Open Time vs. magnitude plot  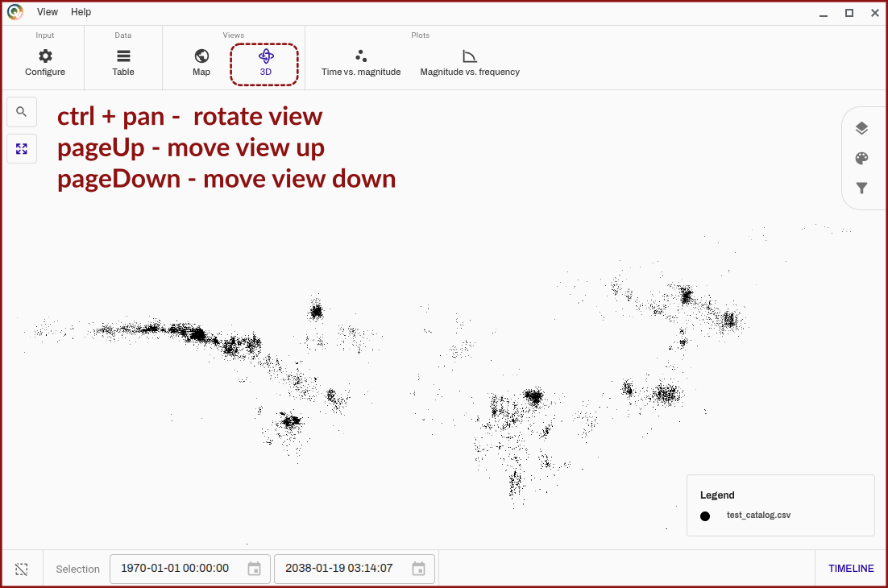361,62
